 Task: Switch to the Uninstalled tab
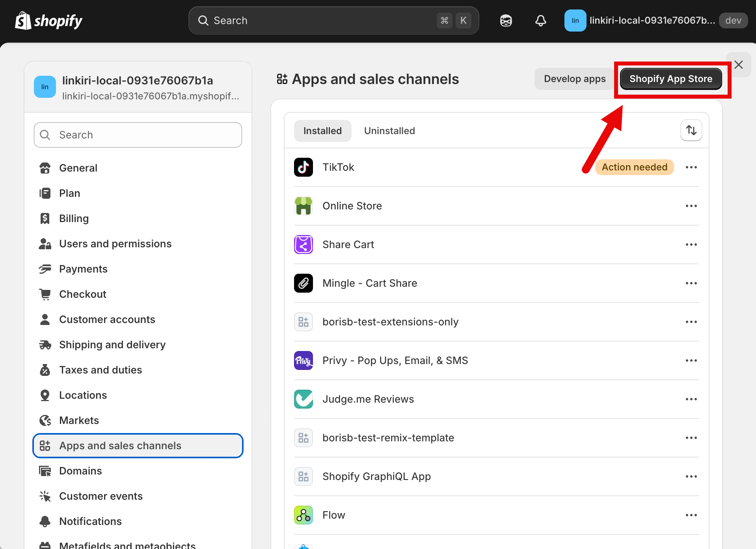[389, 131]
